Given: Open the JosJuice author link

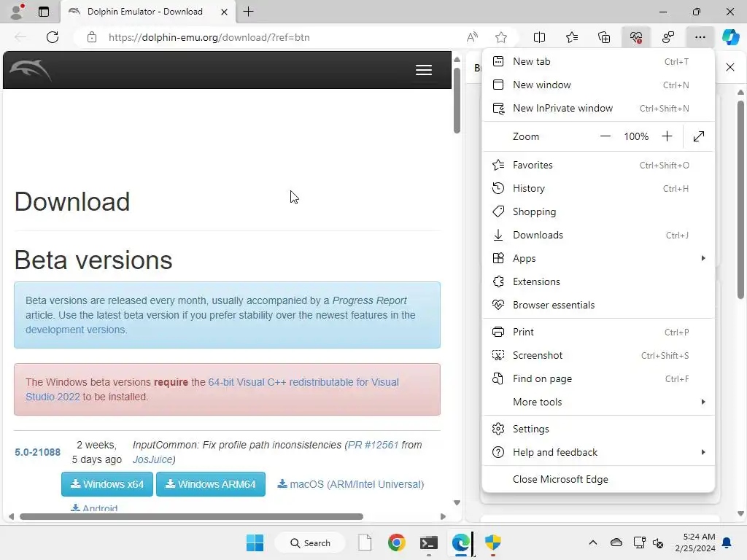Looking at the screenshot, I should (152, 459).
